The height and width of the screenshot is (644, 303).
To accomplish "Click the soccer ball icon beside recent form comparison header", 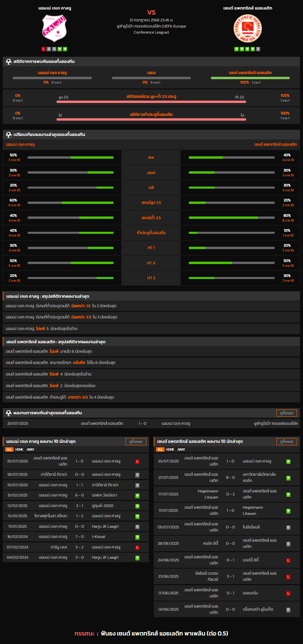I will pyautogui.click(x=9, y=135).
